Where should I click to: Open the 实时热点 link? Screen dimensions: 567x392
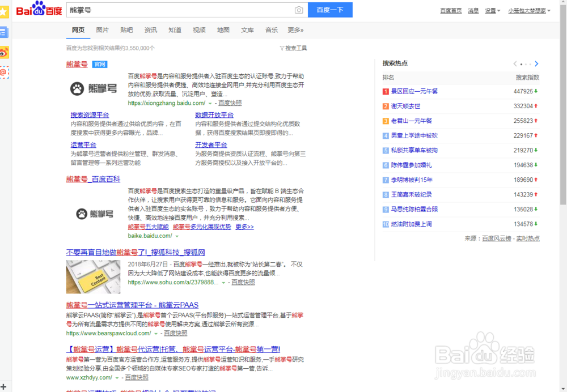click(x=528, y=238)
